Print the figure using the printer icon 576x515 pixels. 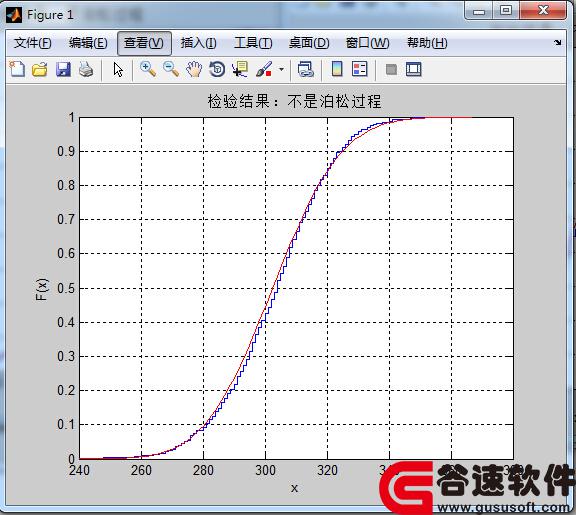pos(86,69)
